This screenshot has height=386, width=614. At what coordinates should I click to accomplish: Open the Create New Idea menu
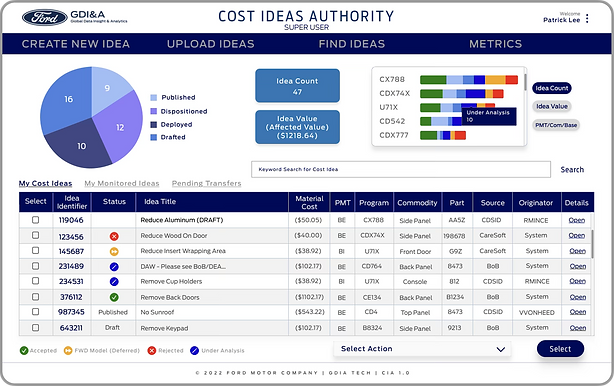point(76,44)
